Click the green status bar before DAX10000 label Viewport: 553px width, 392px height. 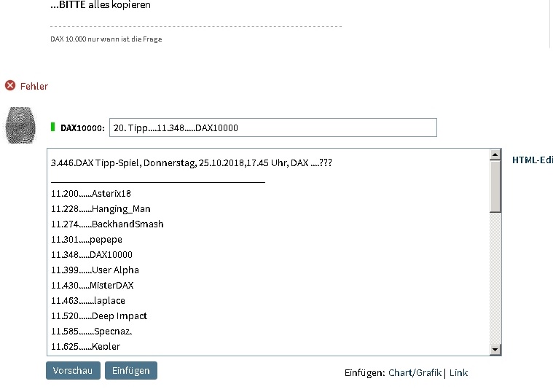tap(53, 128)
